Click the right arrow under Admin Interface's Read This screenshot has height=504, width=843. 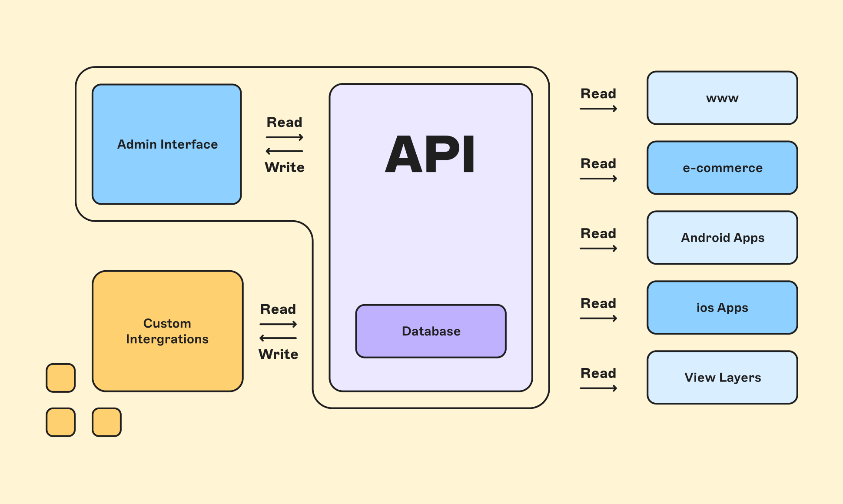pyautogui.click(x=285, y=137)
